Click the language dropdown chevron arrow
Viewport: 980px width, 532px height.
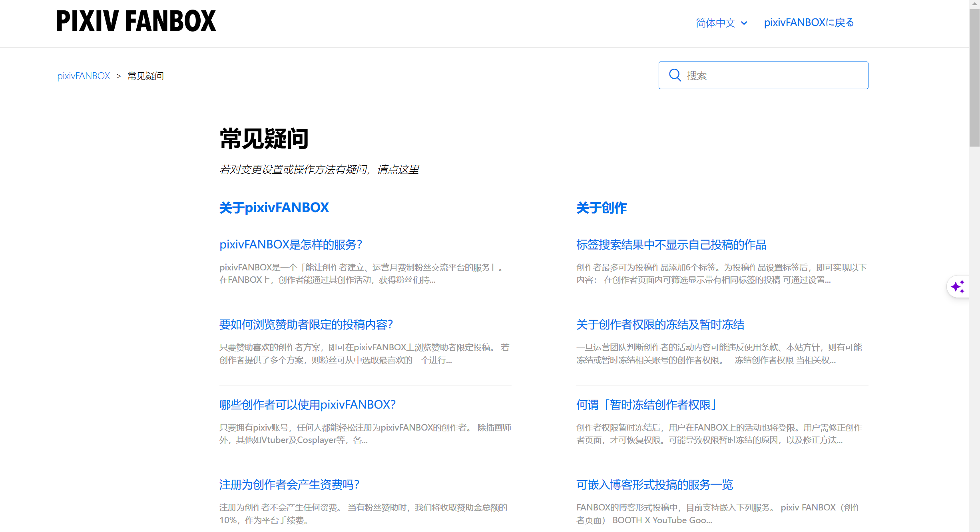[x=744, y=23]
